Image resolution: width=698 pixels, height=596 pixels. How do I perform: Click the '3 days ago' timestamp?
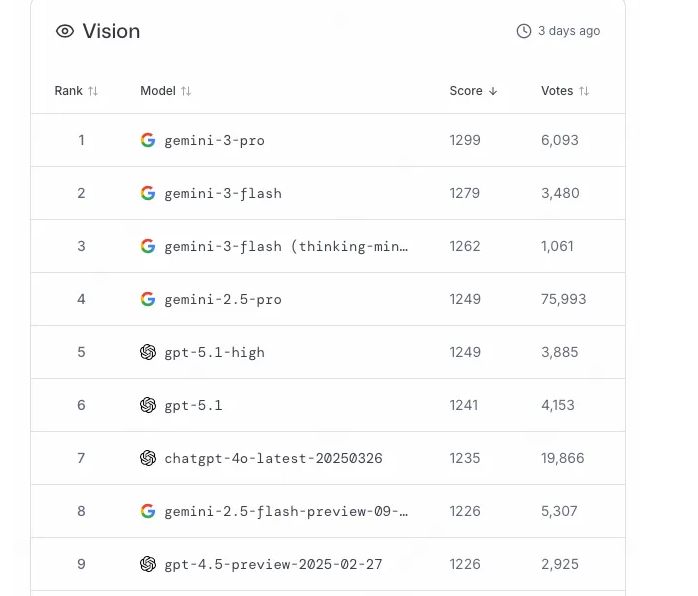[569, 31]
